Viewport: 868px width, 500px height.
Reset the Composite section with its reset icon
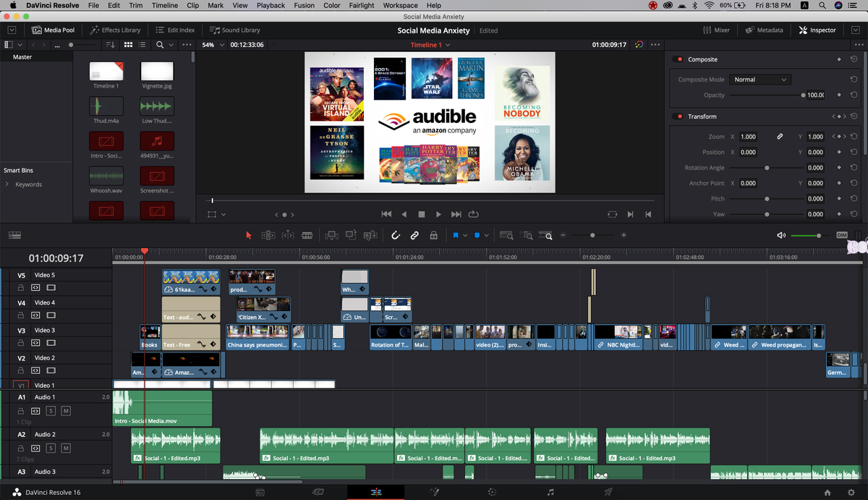click(x=854, y=59)
